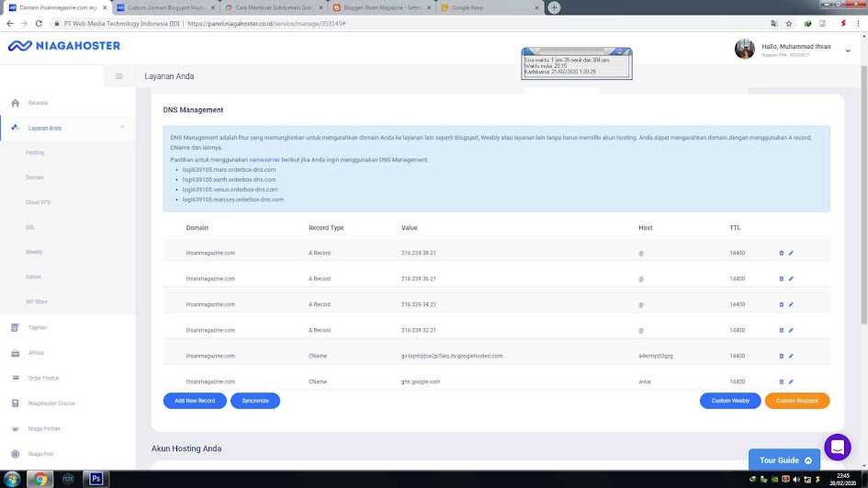This screenshot has height=488, width=868.
Task: Switch to Custom Domain Blogspot tab
Action: [165, 7]
